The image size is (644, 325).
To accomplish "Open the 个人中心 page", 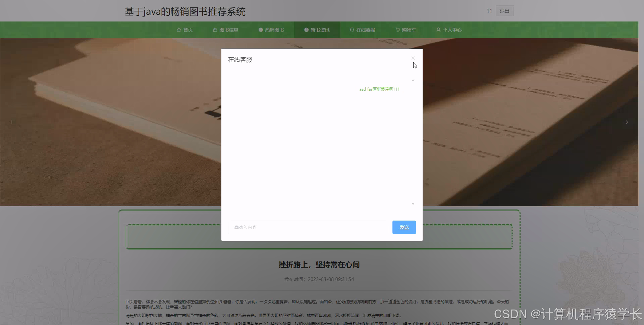I will point(452,30).
